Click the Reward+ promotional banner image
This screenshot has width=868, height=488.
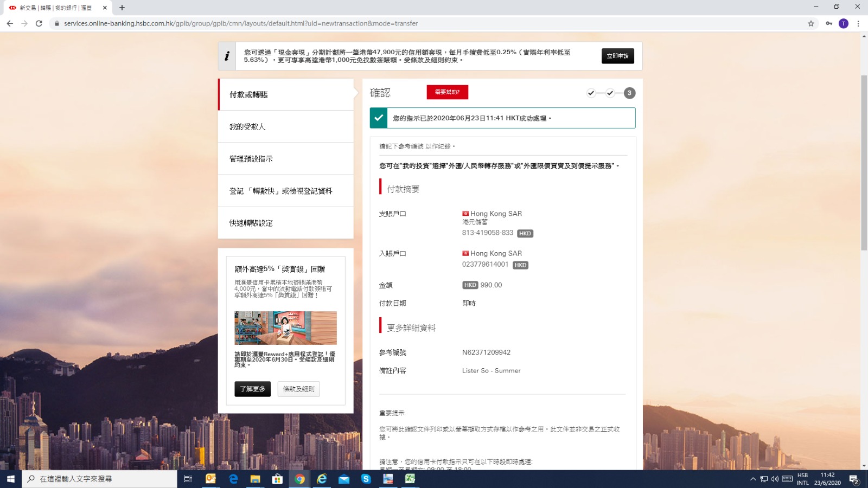(x=285, y=328)
